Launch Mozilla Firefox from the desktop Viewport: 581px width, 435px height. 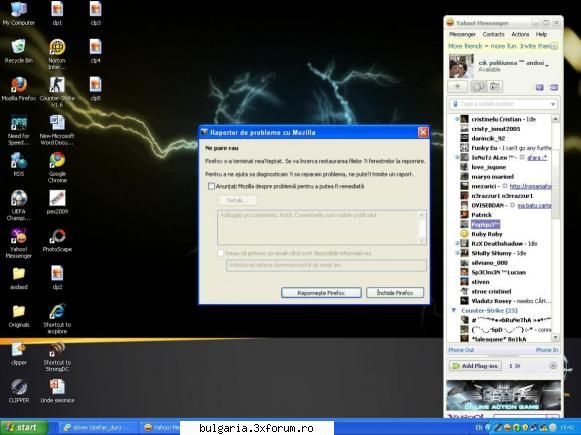pyautogui.click(x=19, y=89)
